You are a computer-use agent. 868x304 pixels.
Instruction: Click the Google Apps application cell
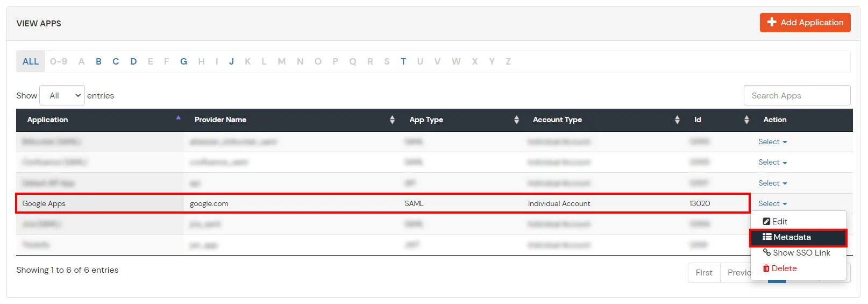point(100,203)
